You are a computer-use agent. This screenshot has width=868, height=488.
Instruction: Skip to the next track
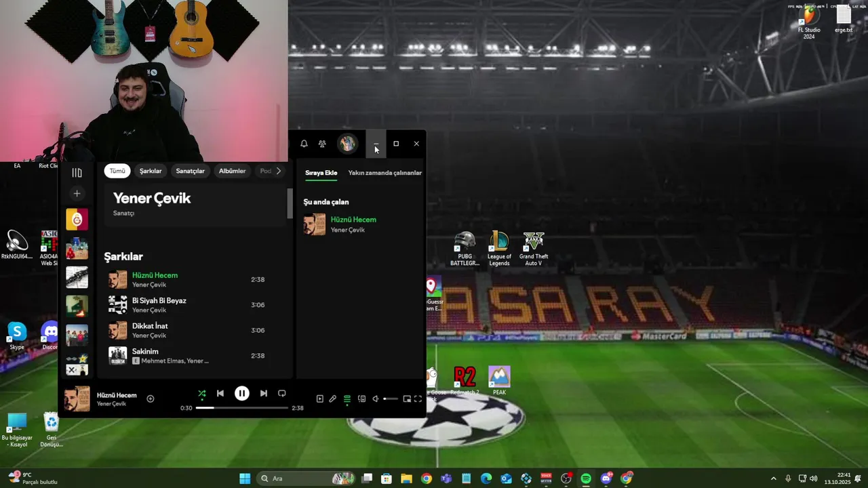(264, 393)
